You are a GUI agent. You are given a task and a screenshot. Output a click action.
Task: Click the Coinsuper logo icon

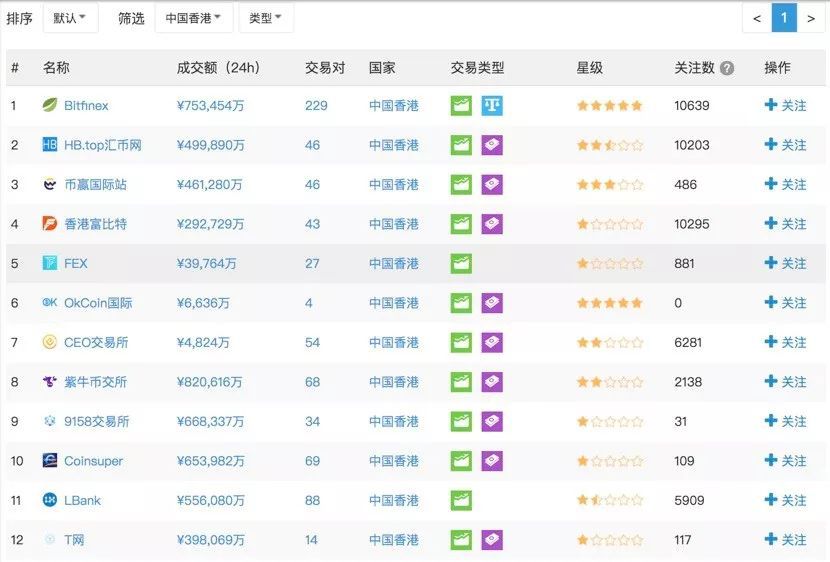[50, 460]
